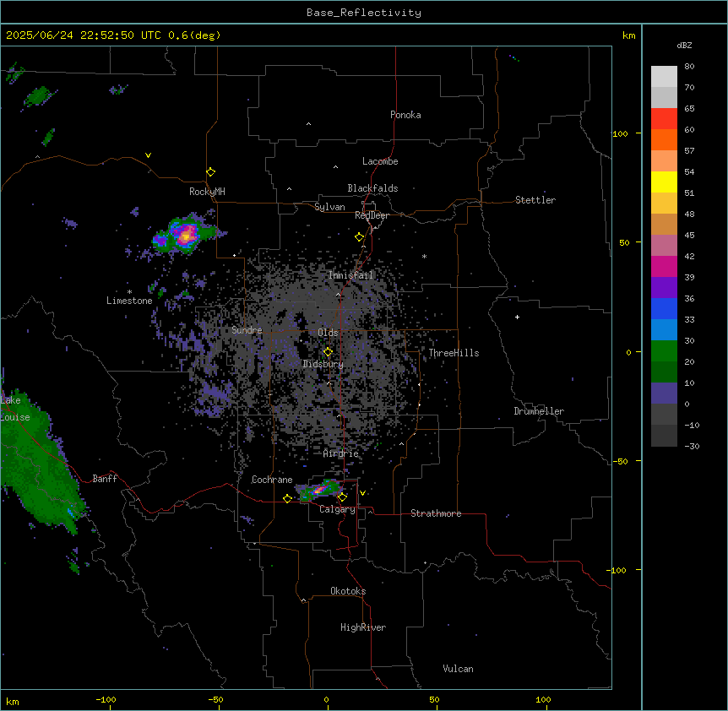The width and height of the screenshot is (728, 711).
Task: Click the -50 label on right axis
Action: tap(621, 461)
